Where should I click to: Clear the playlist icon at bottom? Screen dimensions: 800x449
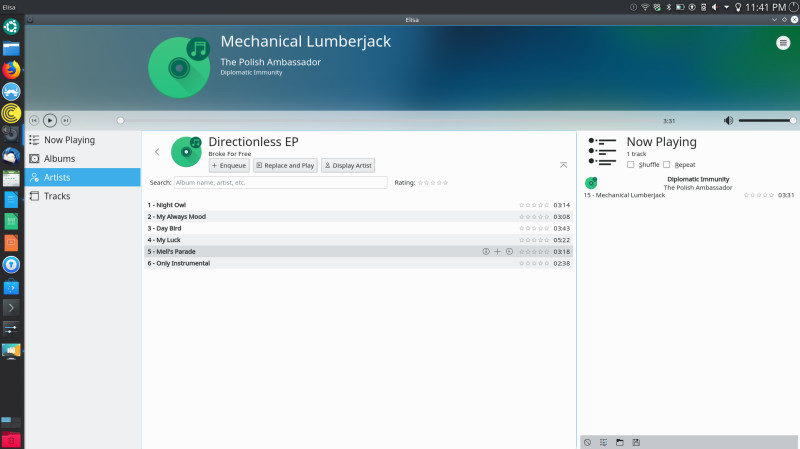(588, 442)
